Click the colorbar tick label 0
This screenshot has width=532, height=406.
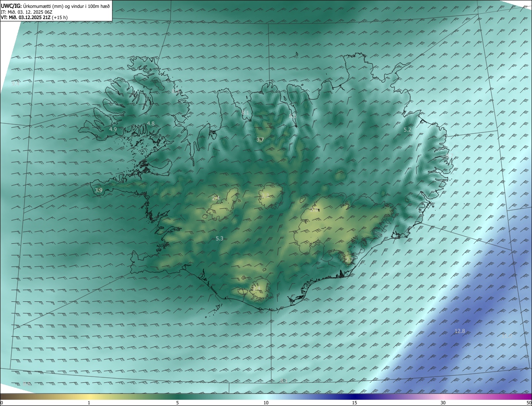coord(2,403)
